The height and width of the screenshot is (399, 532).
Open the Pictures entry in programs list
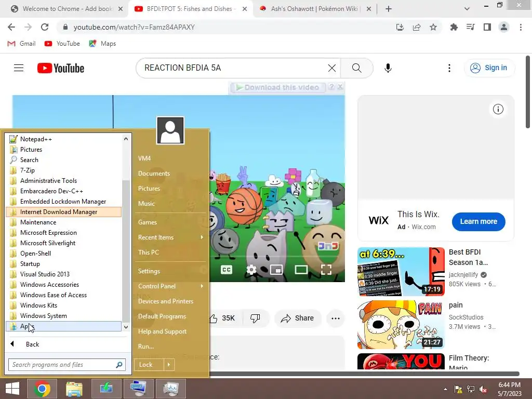(x=64, y=149)
